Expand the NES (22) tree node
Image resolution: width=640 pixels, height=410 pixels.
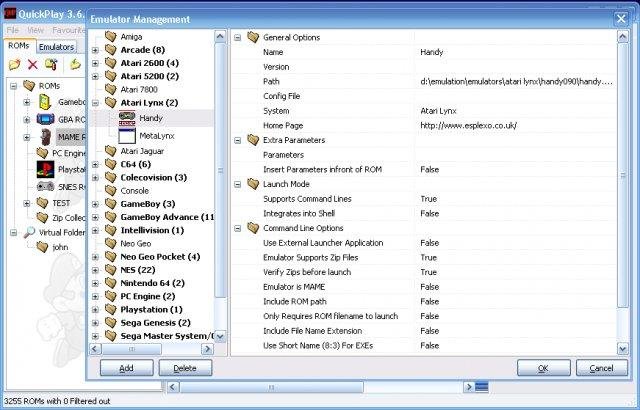pos(95,270)
